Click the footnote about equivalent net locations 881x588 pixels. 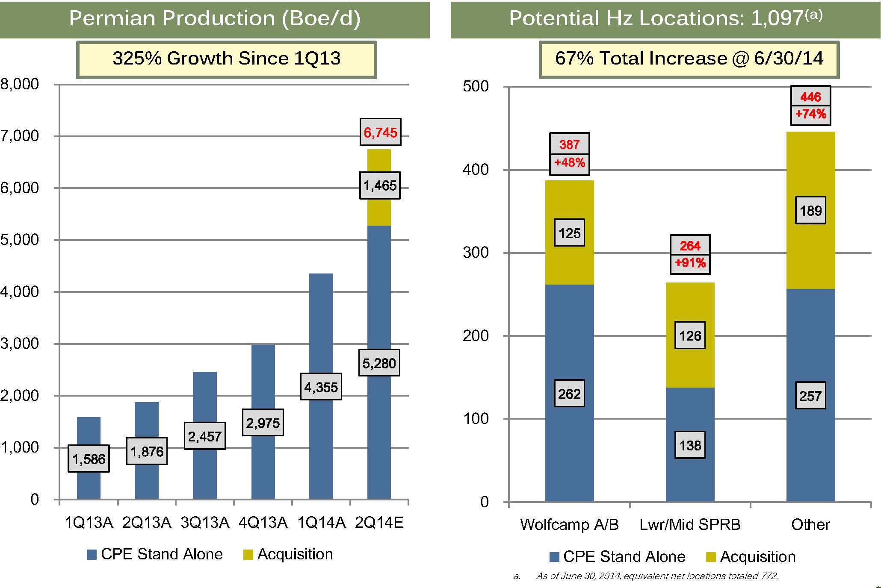click(x=656, y=576)
